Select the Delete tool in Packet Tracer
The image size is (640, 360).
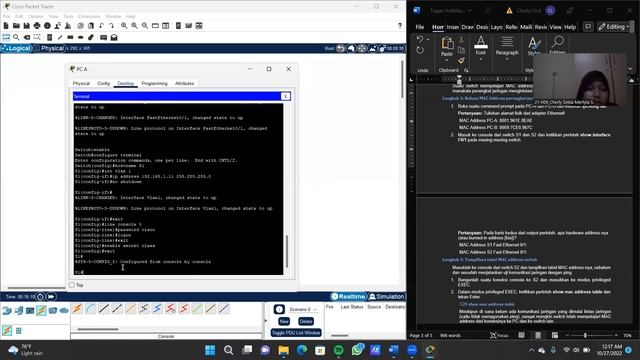(27, 38)
